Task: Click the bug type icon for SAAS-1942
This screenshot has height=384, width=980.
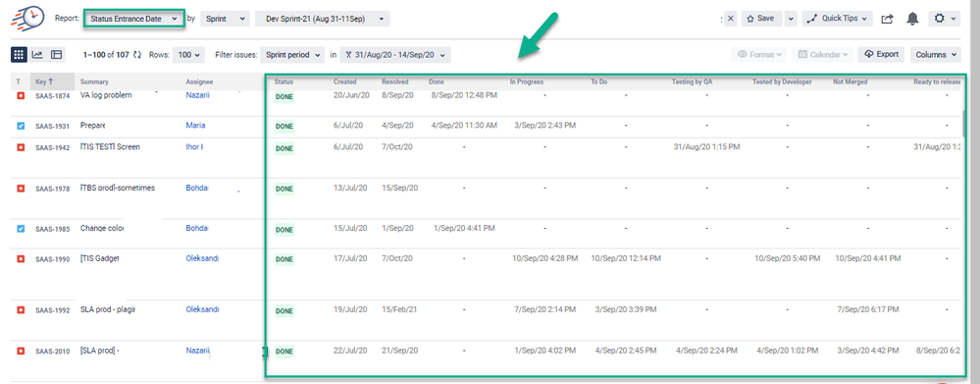Action: (20, 147)
